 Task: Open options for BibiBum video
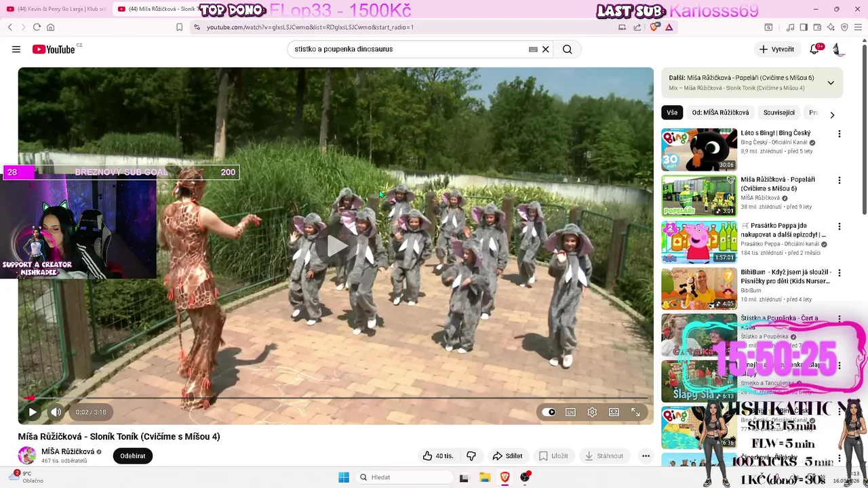coord(839,272)
